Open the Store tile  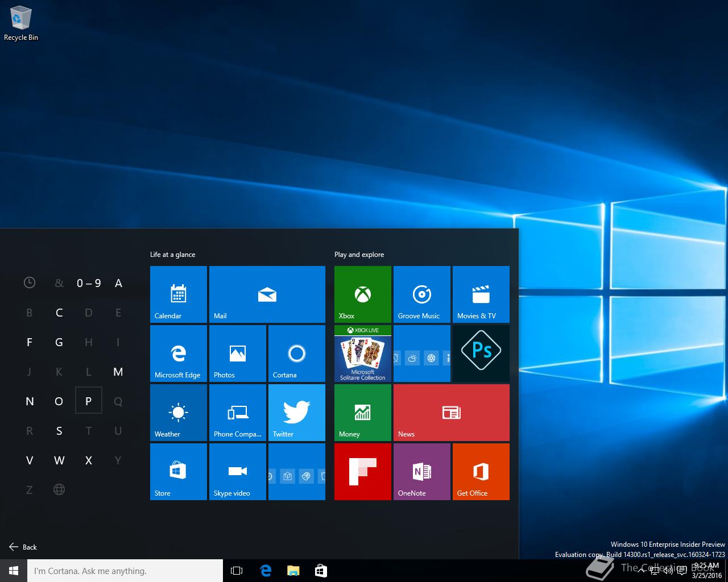point(179,472)
